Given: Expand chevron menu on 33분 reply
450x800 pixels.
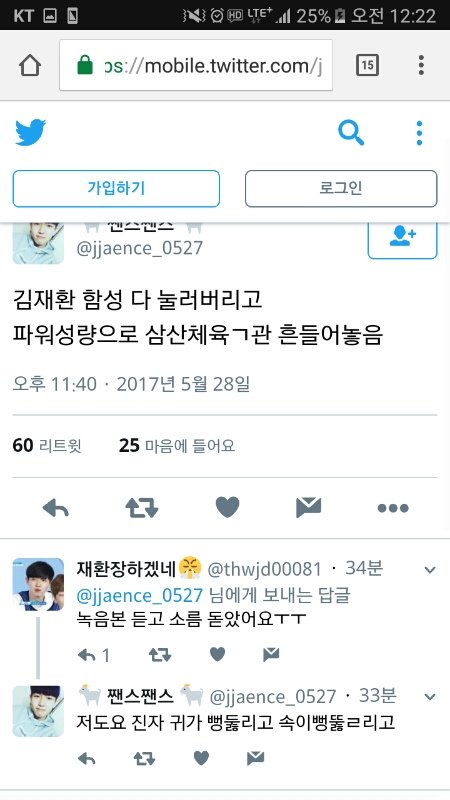Looking at the screenshot, I should 430,697.
